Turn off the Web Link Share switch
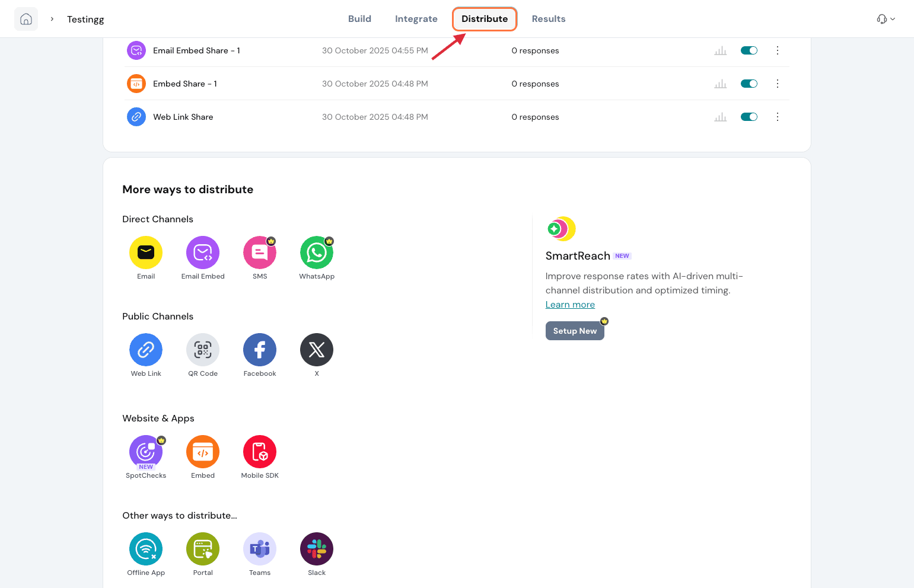 click(749, 117)
